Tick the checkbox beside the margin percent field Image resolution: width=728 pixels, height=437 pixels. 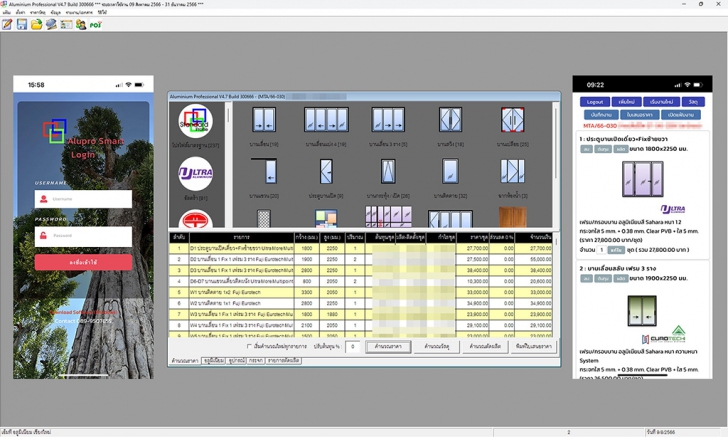249,346
